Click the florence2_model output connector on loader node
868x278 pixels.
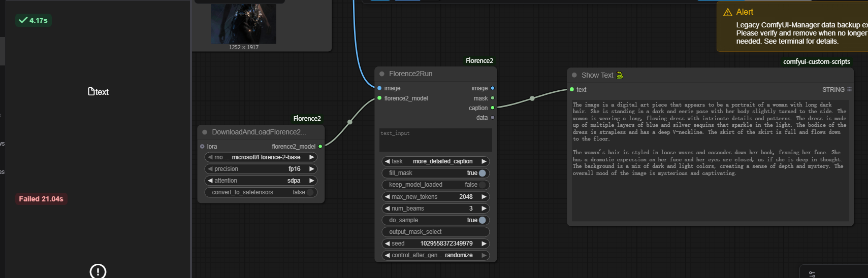coord(320,147)
